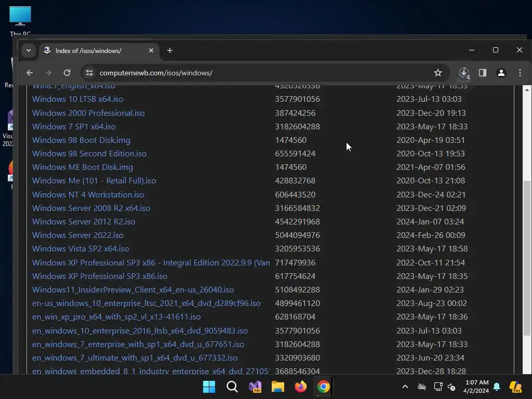The width and height of the screenshot is (532, 399).
Task: Download en-us_windows_10_enterprise_ltsc_2021 iso
Action: (146, 303)
